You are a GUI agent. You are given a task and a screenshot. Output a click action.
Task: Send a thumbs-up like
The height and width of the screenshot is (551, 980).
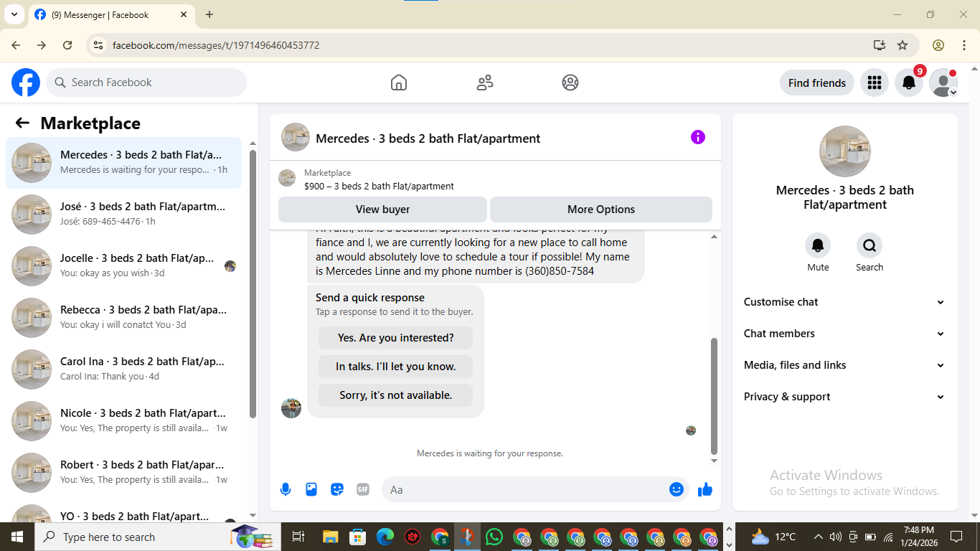point(705,489)
